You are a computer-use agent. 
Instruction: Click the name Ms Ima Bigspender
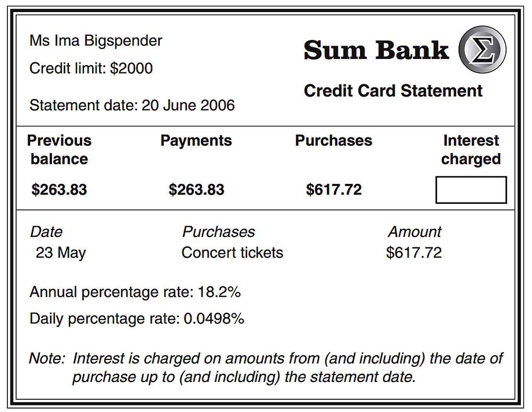click(x=96, y=41)
